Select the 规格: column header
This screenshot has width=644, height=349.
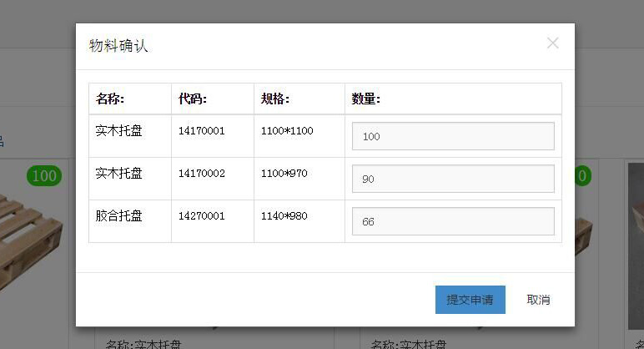pos(299,99)
